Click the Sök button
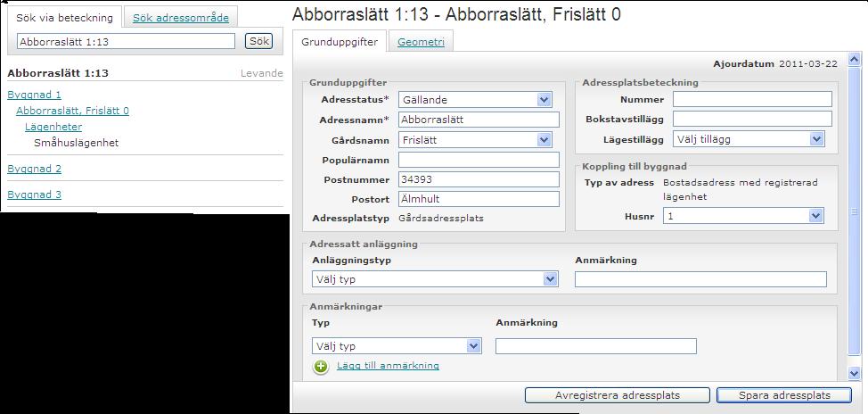The height and width of the screenshot is (414, 868). click(x=259, y=41)
